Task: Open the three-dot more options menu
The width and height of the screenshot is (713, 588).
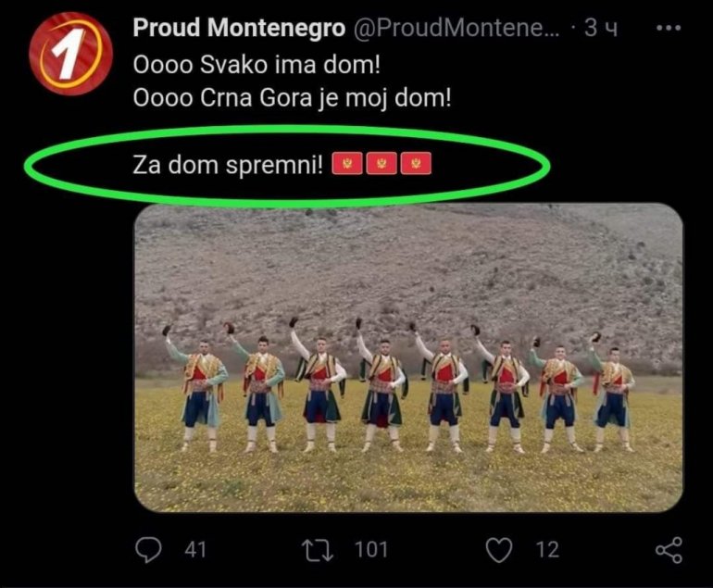Action: (x=668, y=29)
